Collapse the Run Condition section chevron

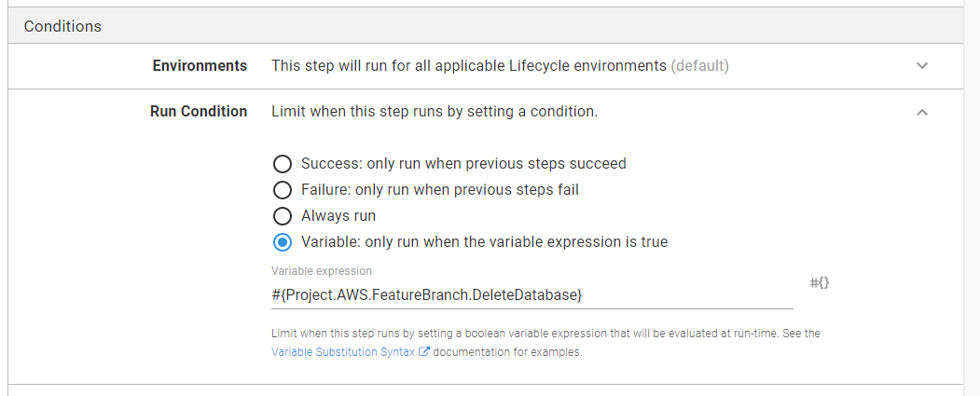(922, 112)
